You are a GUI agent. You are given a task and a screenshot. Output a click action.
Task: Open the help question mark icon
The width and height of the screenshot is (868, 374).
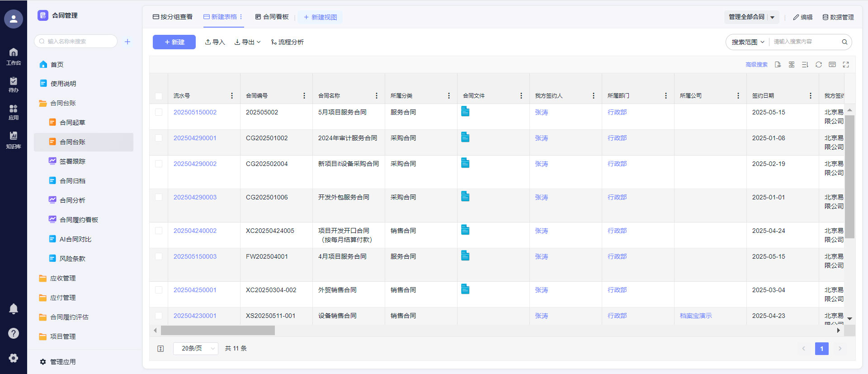14,333
